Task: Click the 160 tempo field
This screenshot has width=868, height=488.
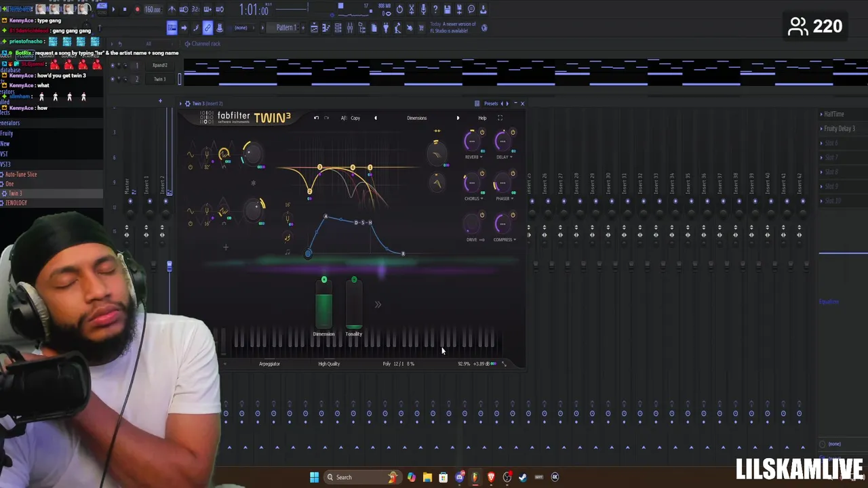Action: [153, 9]
